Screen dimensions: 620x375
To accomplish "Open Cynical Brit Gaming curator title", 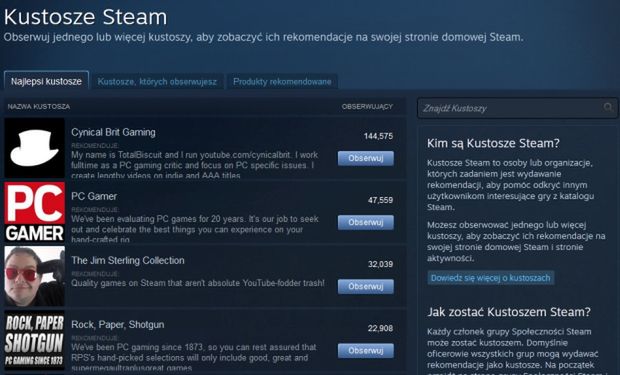I will (113, 132).
